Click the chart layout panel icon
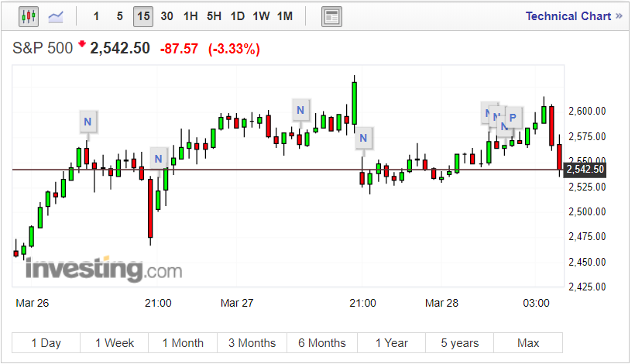The image size is (635, 364). click(x=331, y=16)
